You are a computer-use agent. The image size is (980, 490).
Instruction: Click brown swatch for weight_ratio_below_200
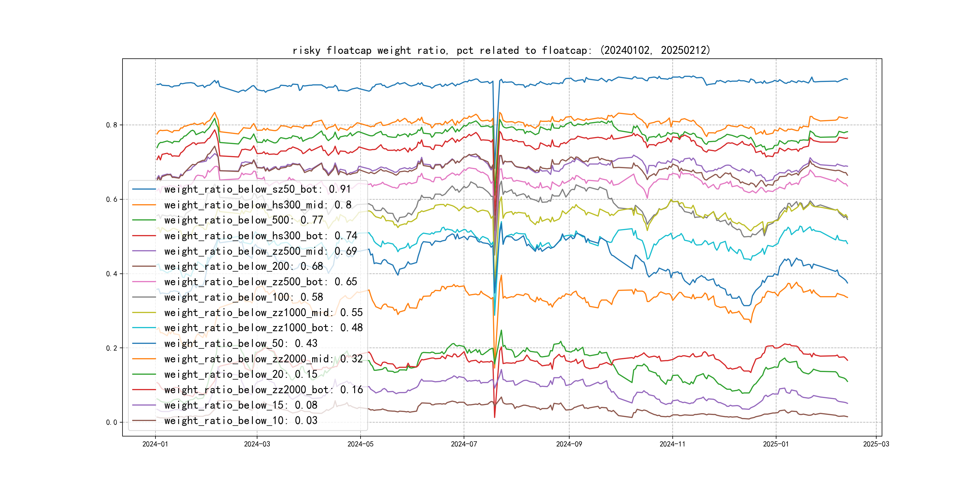tap(144, 266)
